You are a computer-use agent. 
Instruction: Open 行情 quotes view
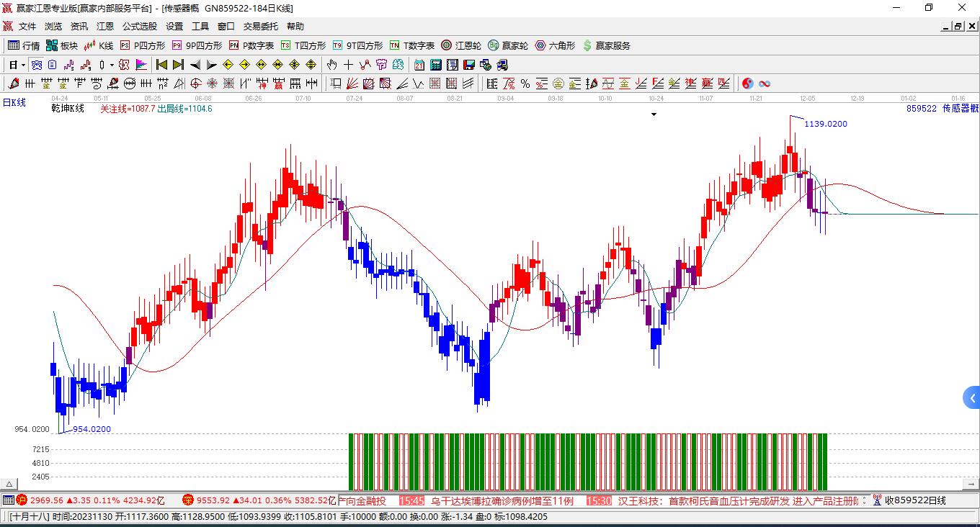[x=24, y=45]
